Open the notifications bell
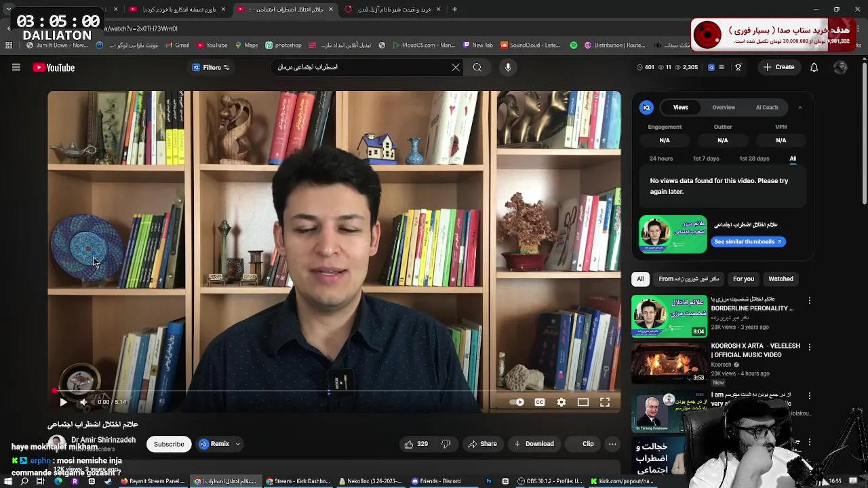The image size is (868, 488). 814,67
